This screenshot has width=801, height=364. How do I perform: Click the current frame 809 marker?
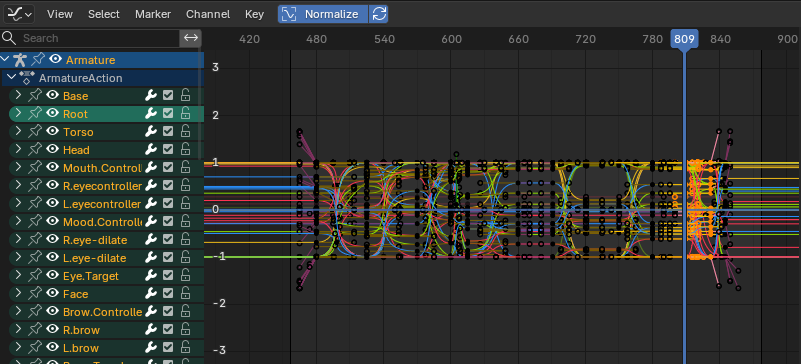click(x=685, y=39)
